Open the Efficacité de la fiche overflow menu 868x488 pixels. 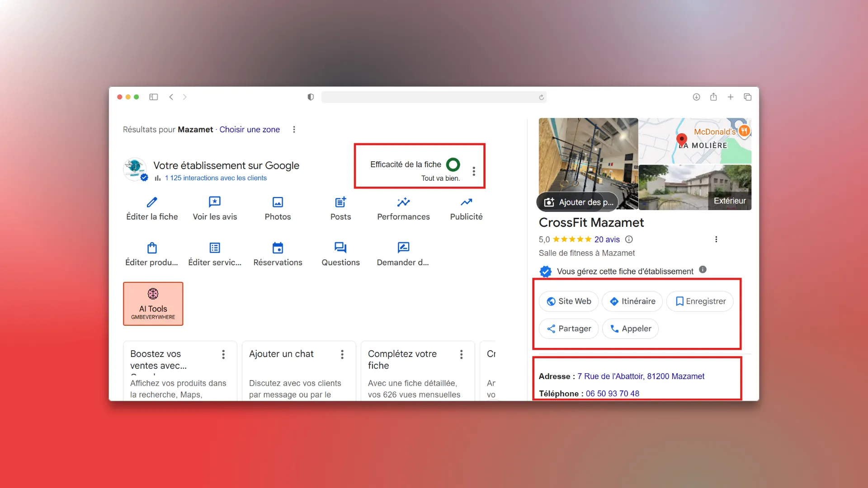pos(474,171)
